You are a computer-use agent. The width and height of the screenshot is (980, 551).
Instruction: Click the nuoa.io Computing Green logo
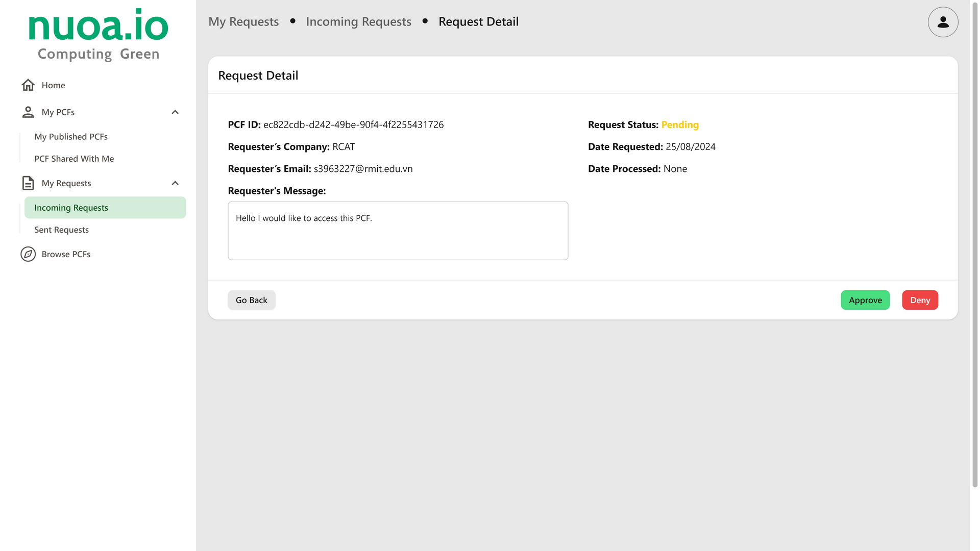[99, 35]
